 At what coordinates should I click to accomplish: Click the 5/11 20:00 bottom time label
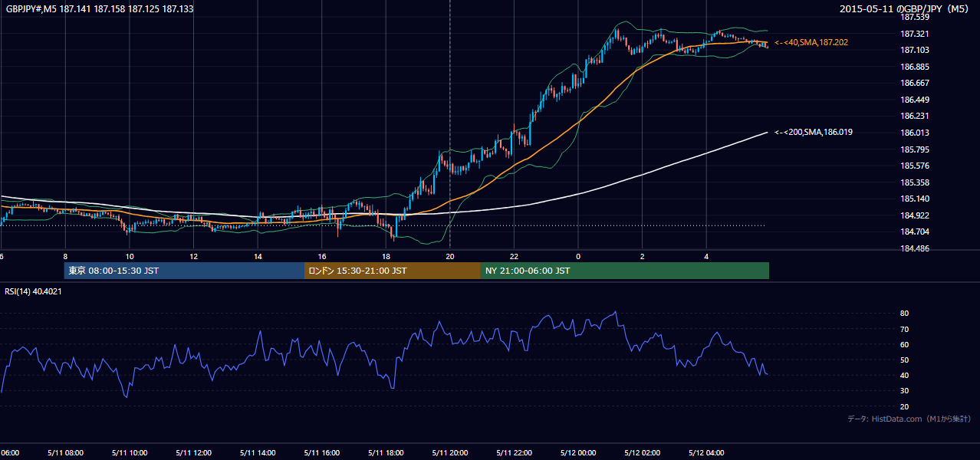pyautogui.click(x=449, y=453)
